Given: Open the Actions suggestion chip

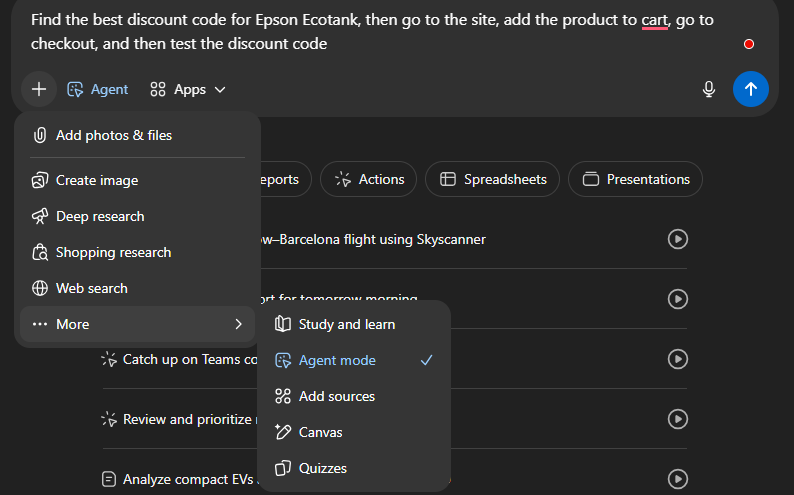Looking at the screenshot, I should [369, 179].
